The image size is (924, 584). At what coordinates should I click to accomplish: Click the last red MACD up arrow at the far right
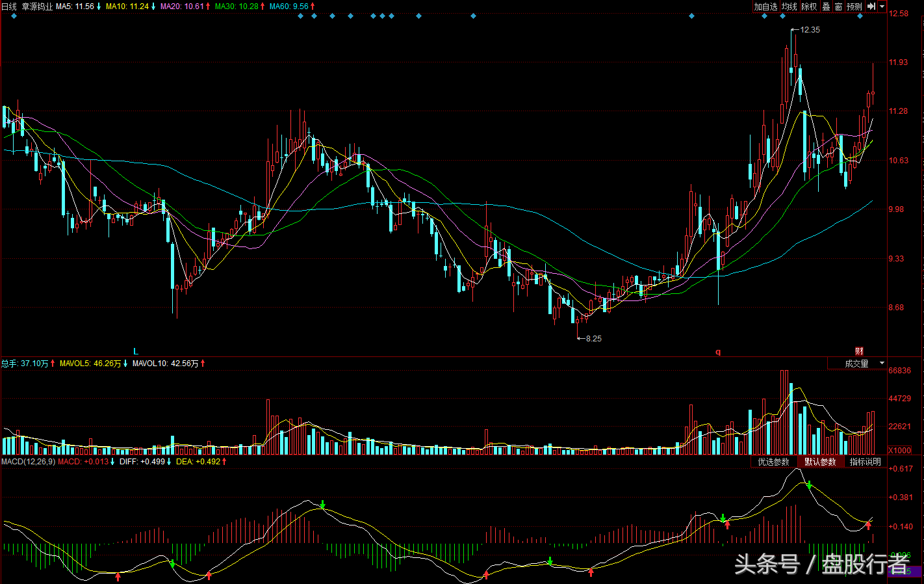pos(868,525)
